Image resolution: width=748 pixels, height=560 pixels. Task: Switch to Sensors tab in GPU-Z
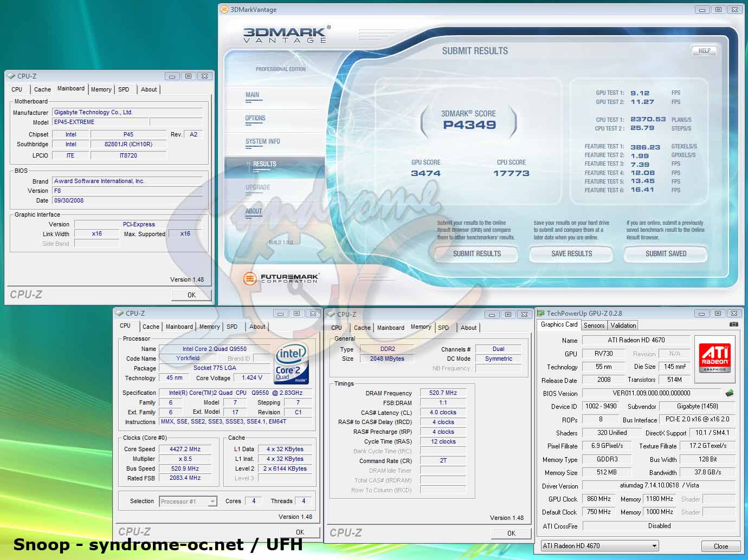[x=594, y=325]
